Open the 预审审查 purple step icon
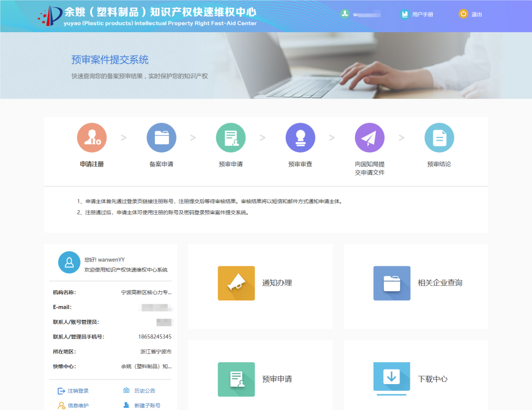Viewport: 532px width, 410px height. click(300, 138)
